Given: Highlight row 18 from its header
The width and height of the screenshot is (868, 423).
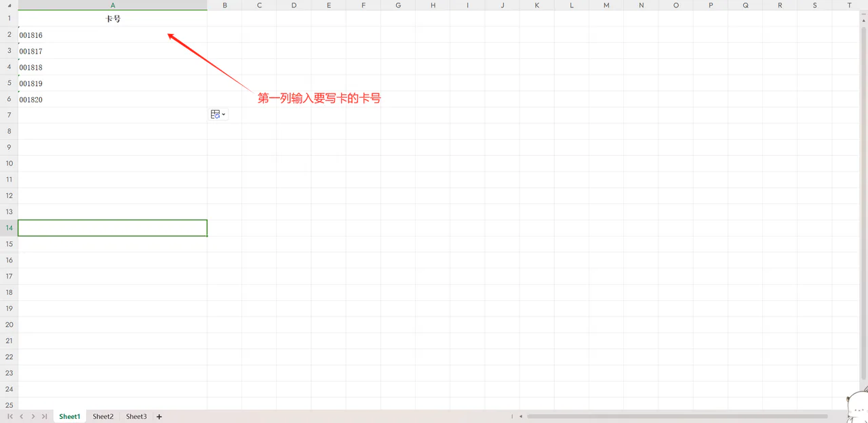Looking at the screenshot, I should 9,292.
